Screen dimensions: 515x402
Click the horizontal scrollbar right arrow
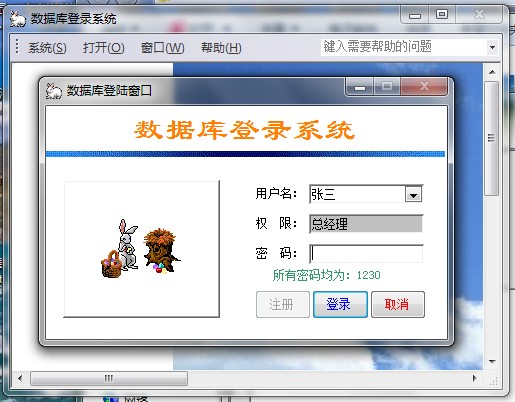[475, 378]
